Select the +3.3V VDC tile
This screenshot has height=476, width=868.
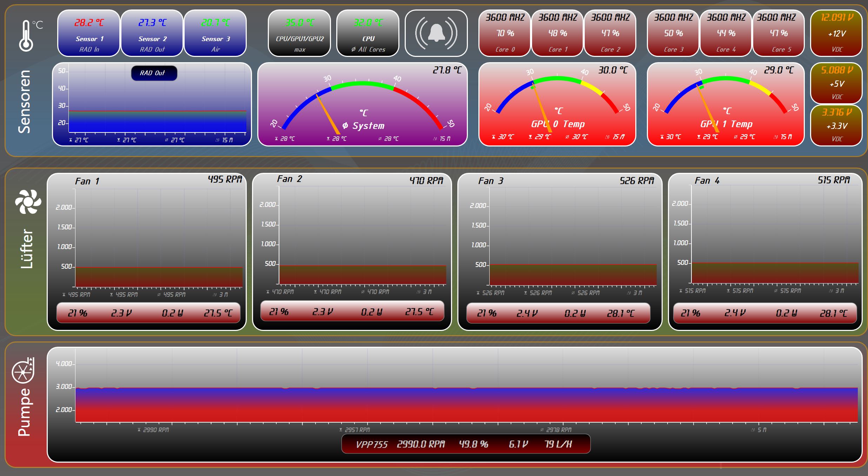tap(836, 125)
